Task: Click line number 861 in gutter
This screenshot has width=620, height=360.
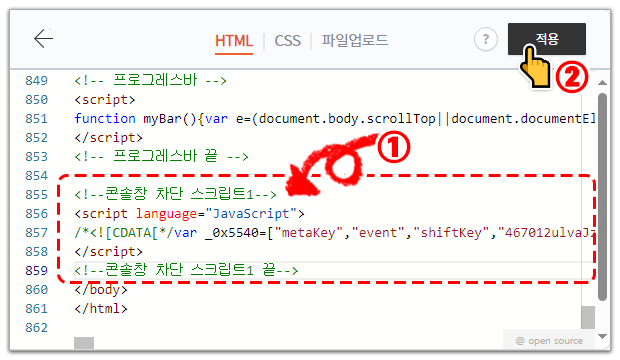Action: click(36, 309)
